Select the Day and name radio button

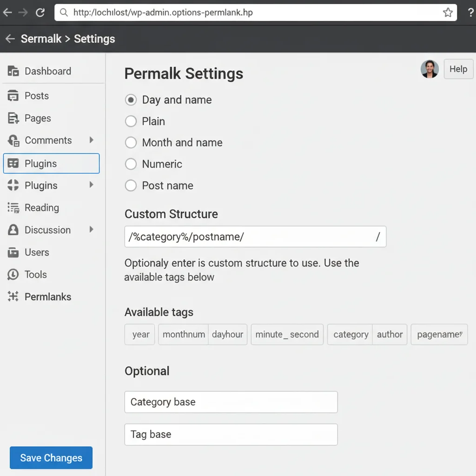click(131, 100)
